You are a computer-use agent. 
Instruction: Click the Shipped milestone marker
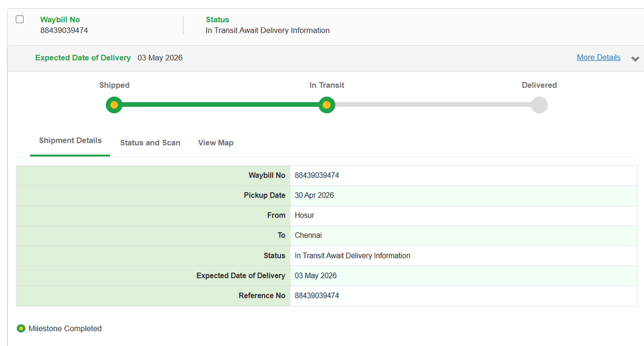pos(114,105)
